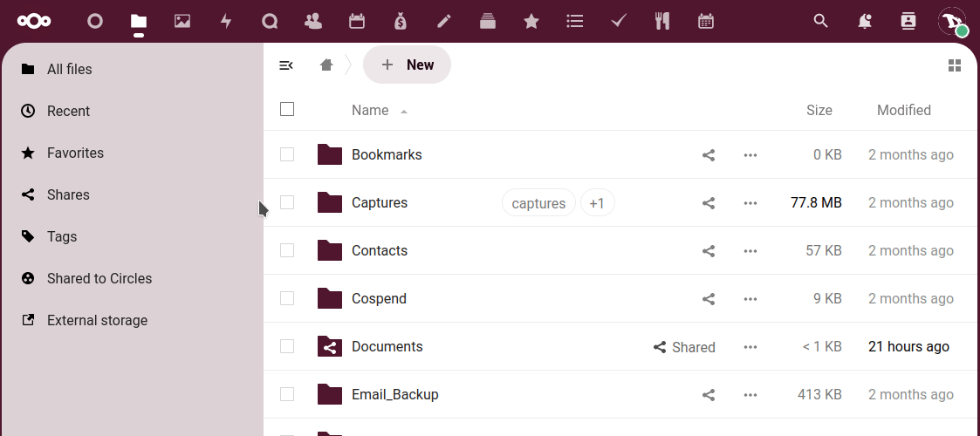Select Favorites in the sidebar
This screenshot has width=980, height=436.
click(75, 153)
